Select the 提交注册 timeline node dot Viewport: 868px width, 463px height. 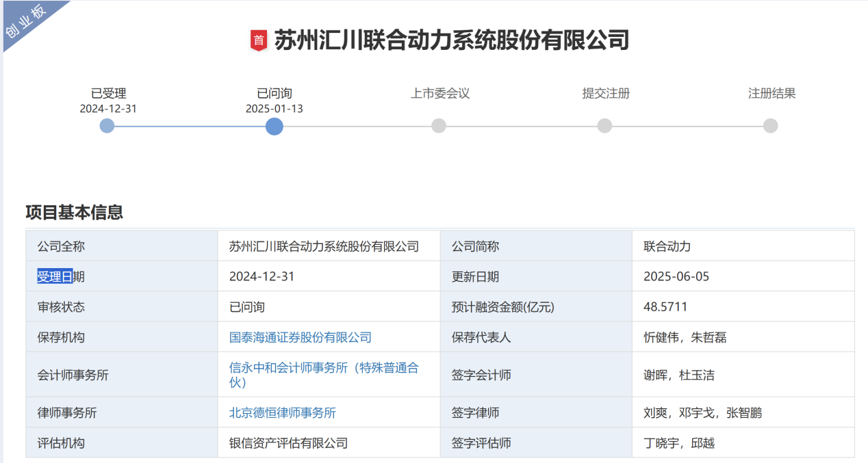point(604,126)
